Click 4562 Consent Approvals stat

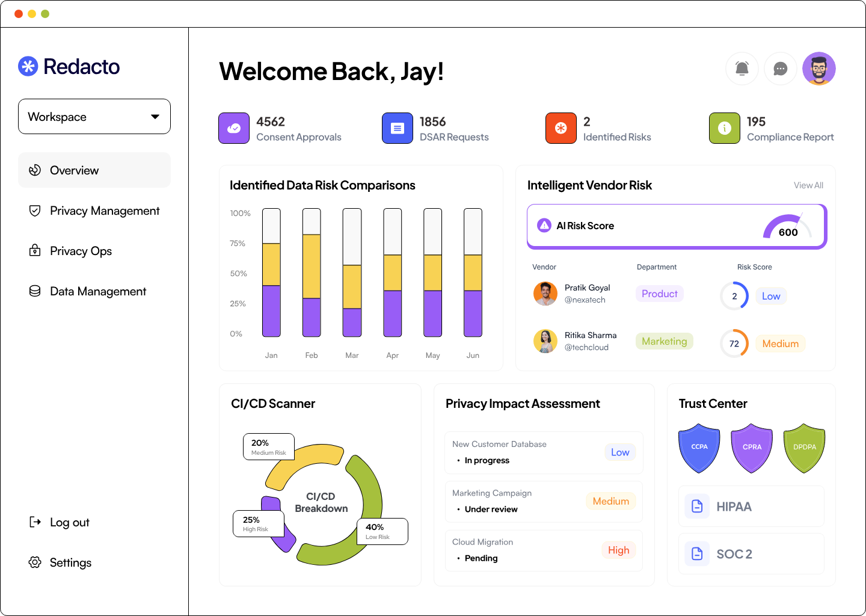[x=280, y=128]
